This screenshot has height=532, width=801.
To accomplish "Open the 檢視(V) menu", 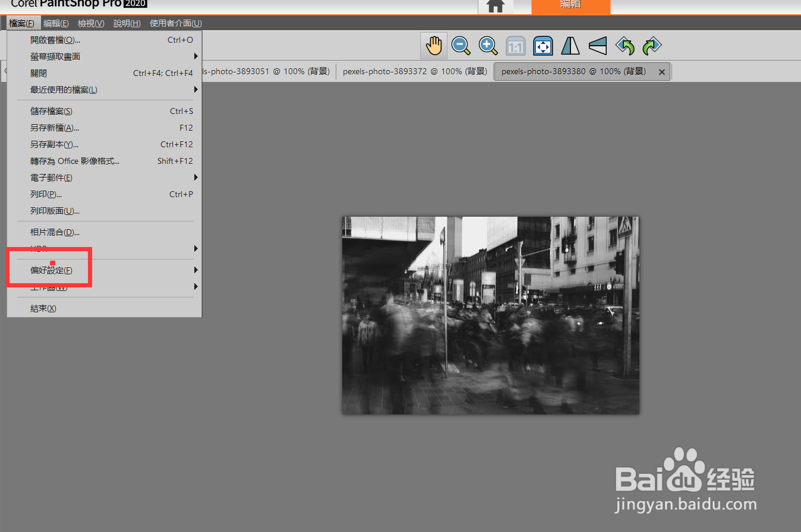I will (x=91, y=23).
